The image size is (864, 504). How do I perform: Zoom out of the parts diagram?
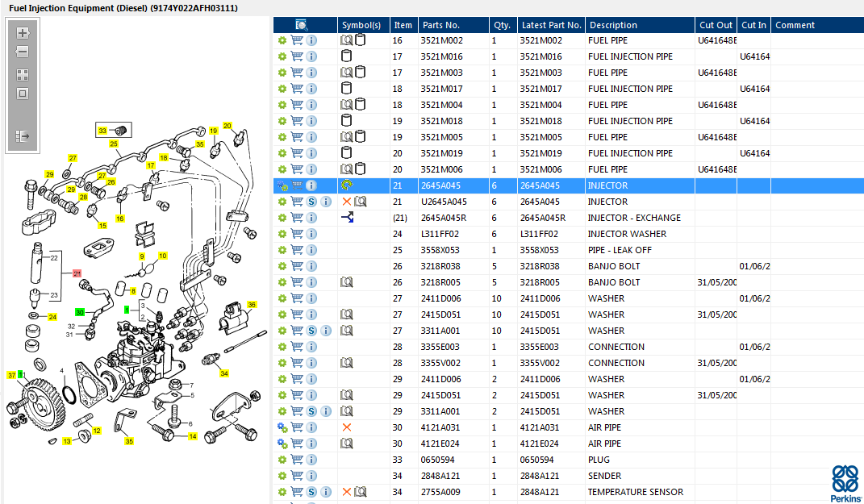click(x=23, y=52)
